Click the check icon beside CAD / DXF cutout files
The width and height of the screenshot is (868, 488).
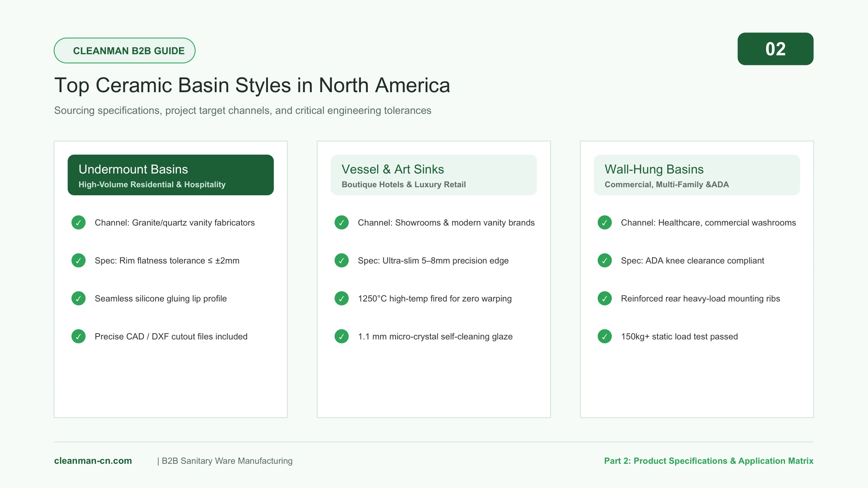pos(78,337)
